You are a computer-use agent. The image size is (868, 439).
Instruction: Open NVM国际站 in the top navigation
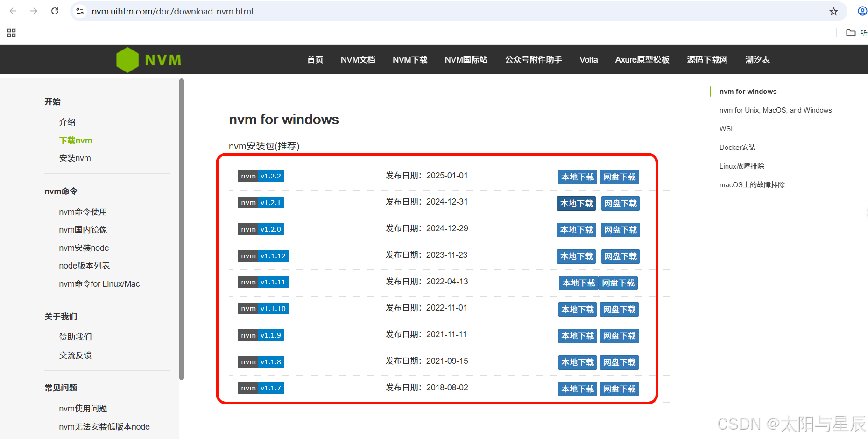(x=466, y=60)
